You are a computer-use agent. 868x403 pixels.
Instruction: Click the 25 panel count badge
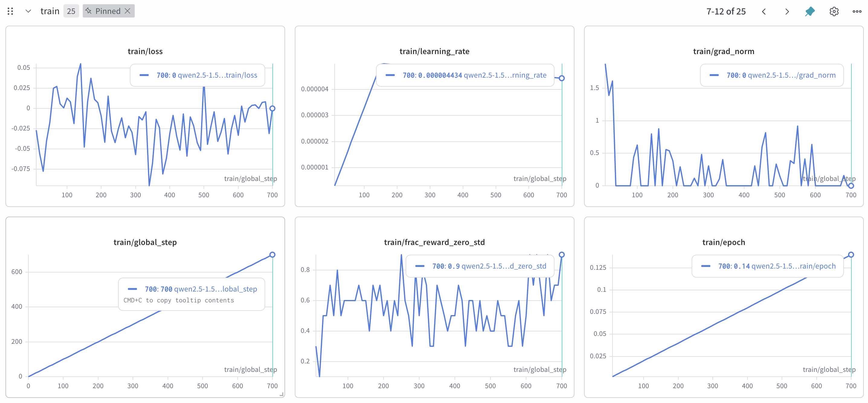point(71,11)
